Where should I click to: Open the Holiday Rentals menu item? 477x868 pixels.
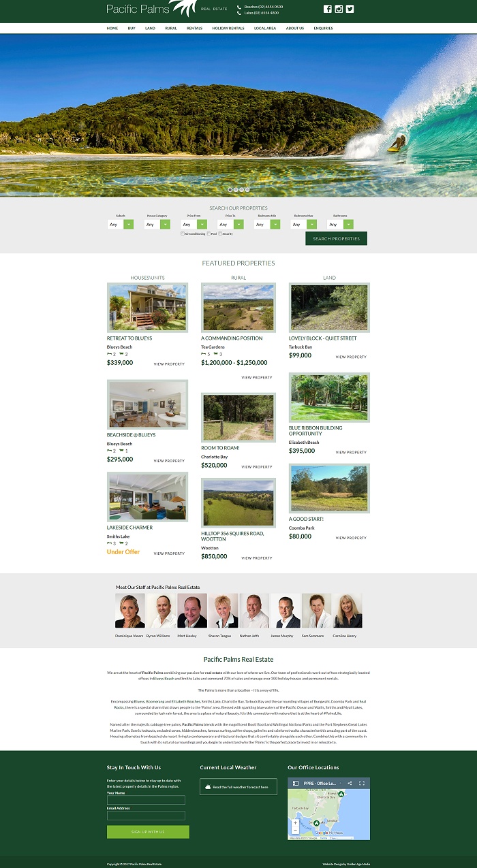coord(228,29)
